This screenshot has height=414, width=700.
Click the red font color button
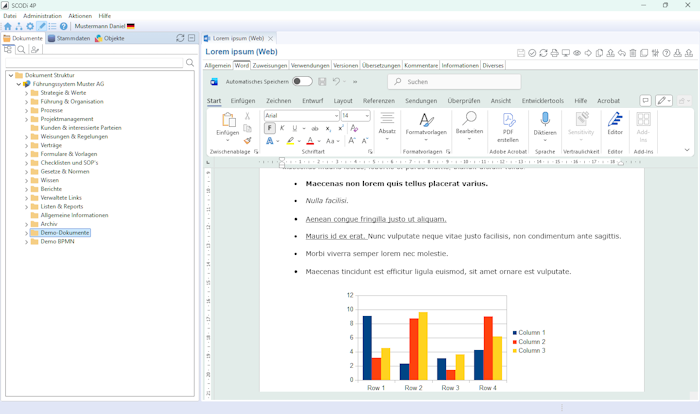tap(310, 141)
